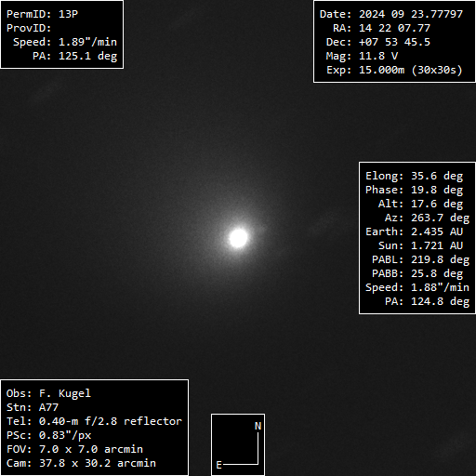
Task: Click the Dec +07 53 45.5 value
Action: [x=394, y=42]
